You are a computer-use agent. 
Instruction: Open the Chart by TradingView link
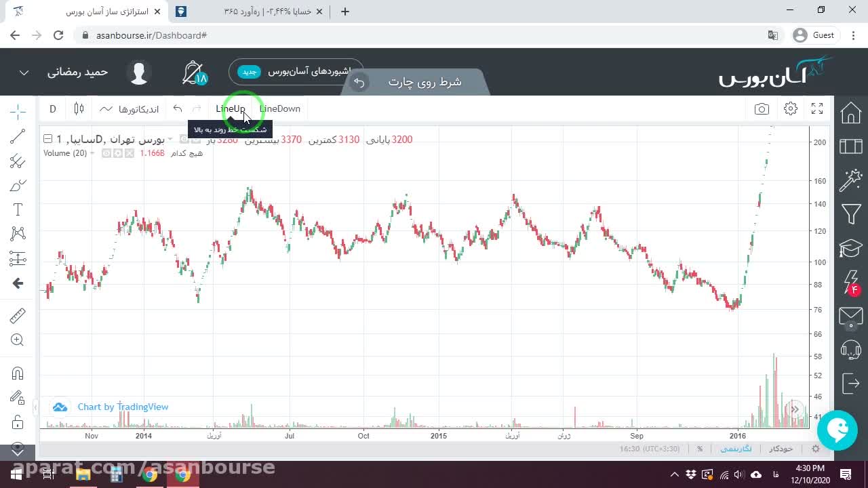click(123, 407)
